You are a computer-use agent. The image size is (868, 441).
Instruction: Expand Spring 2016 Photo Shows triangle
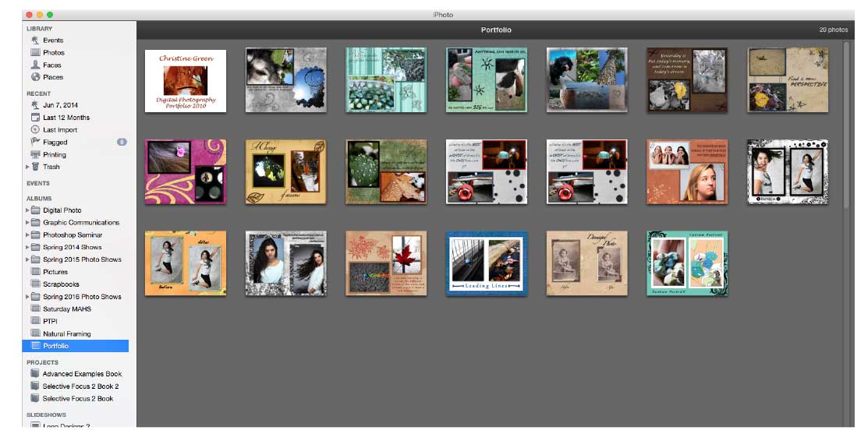pos(27,297)
